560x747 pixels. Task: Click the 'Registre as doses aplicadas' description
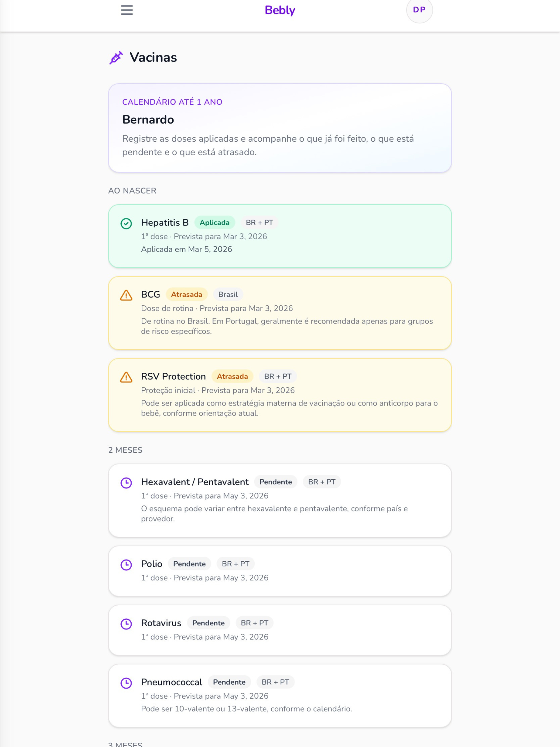click(268, 145)
